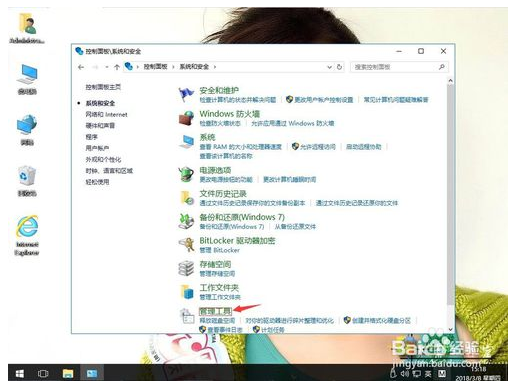
Task: Select 外观和个性化 in sidebar
Action: [103, 159]
